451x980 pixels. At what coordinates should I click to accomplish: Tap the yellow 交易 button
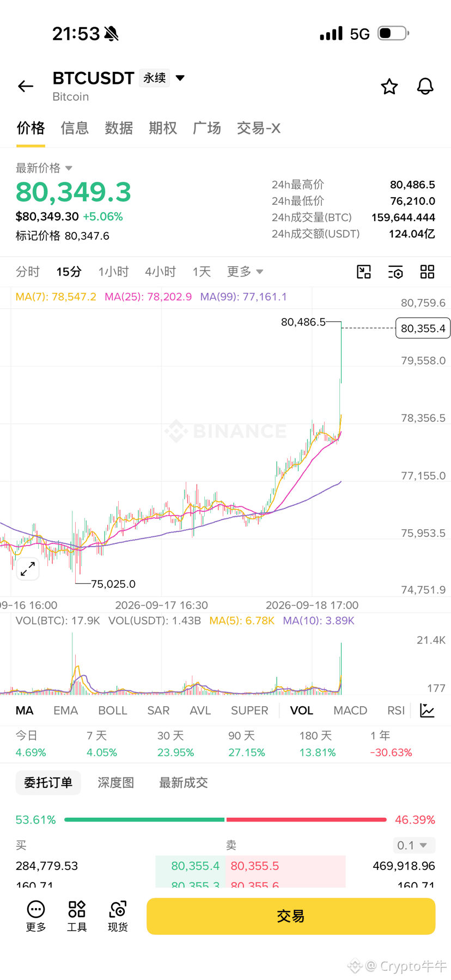291,916
